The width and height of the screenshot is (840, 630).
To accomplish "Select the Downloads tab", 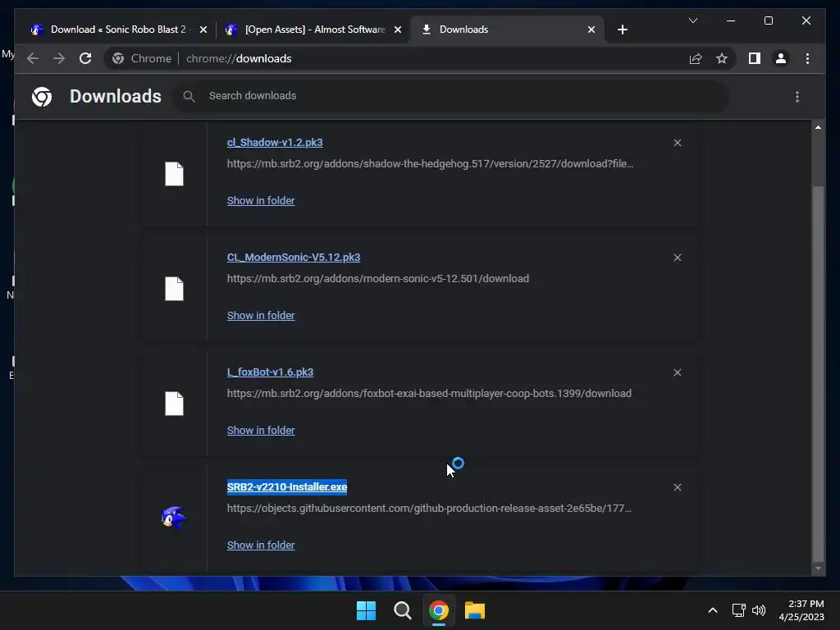I will pyautogui.click(x=508, y=30).
